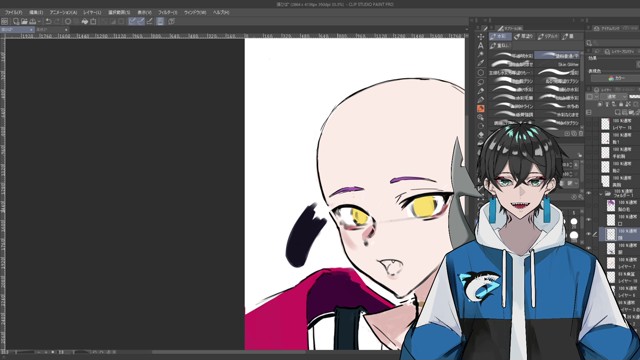The image size is (640, 360).
Task: Select the Text tool (A icon)
Action: pyautogui.click(x=480, y=45)
